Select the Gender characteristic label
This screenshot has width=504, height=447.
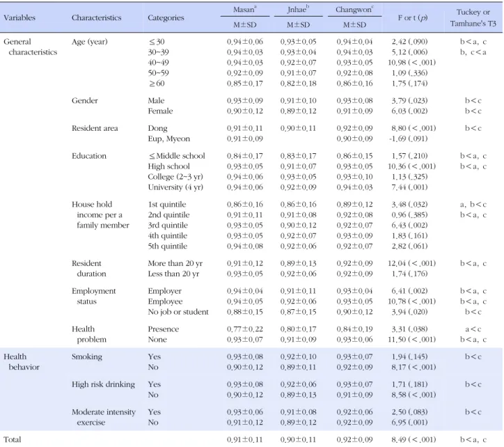pyautogui.click(x=84, y=101)
